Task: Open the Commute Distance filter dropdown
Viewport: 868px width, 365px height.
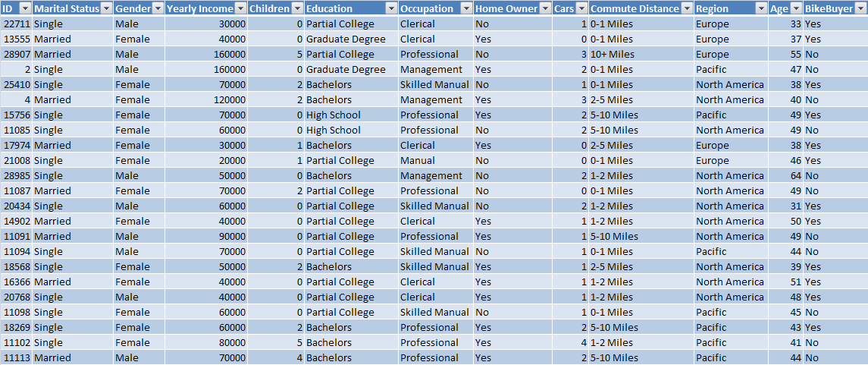Action: [687, 8]
